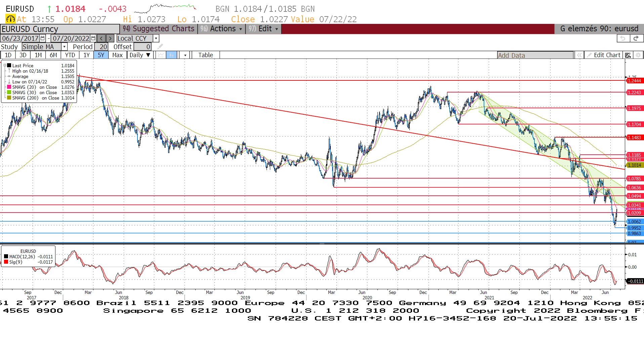This screenshot has height=337, width=644.
Task: Click the 1.2444 price level label
Action: (x=635, y=81)
